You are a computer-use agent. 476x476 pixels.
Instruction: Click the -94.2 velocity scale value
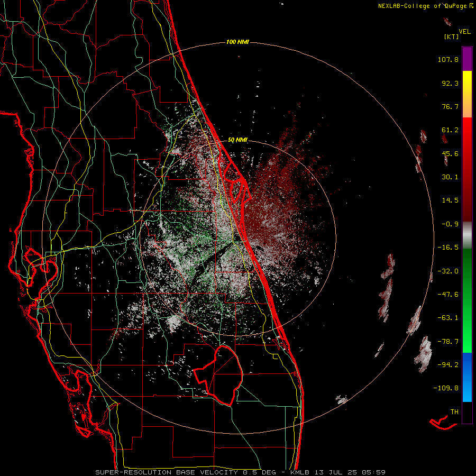click(x=448, y=364)
